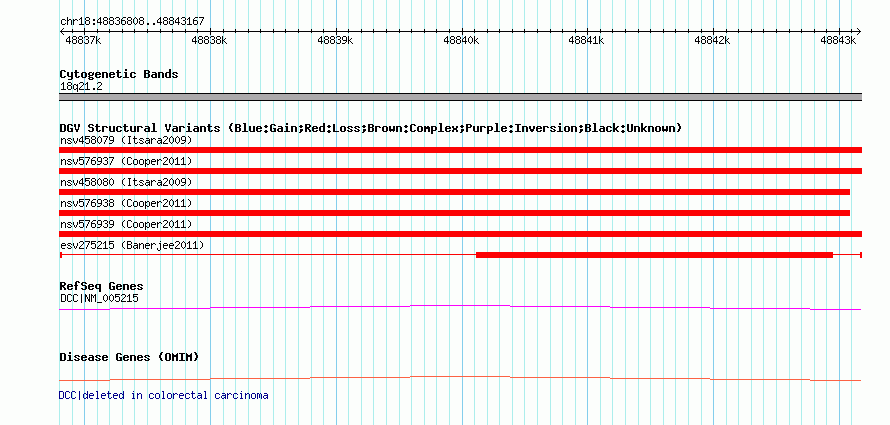Click the DGV Structural Variants track title

point(371,128)
